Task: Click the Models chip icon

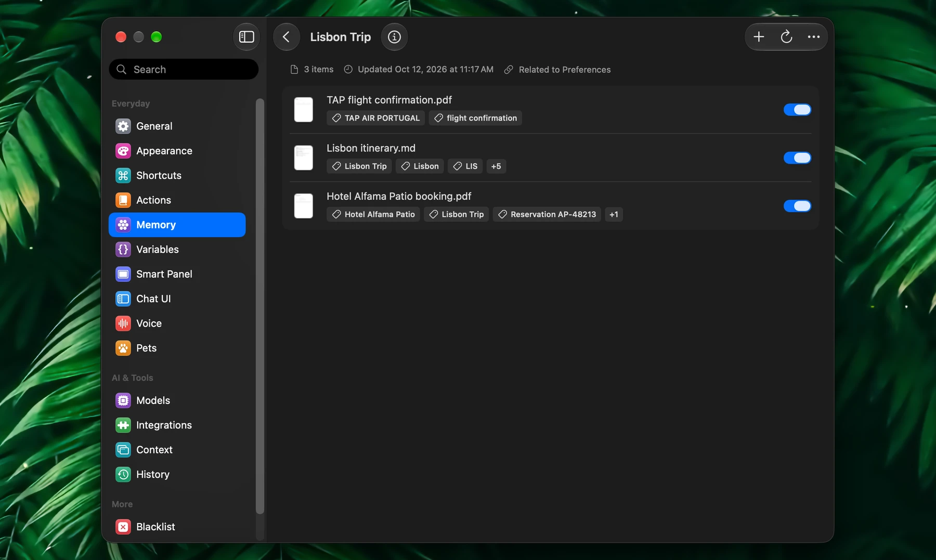Action: (123, 400)
